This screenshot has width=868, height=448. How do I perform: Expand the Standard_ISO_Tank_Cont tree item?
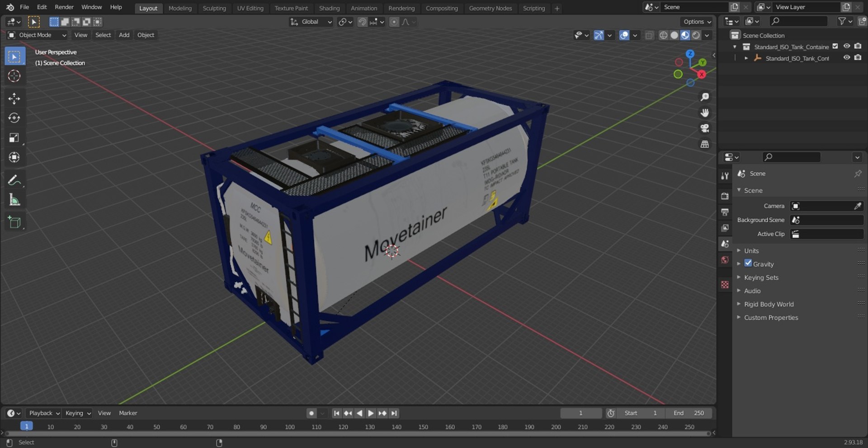pyautogui.click(x=746, y=58)
